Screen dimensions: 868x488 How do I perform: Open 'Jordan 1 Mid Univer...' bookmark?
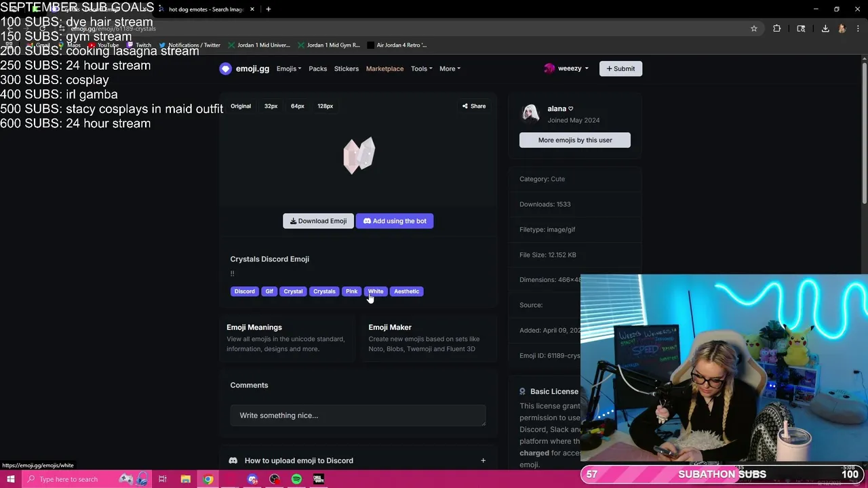pyautogui.click(x=259, y=45)
